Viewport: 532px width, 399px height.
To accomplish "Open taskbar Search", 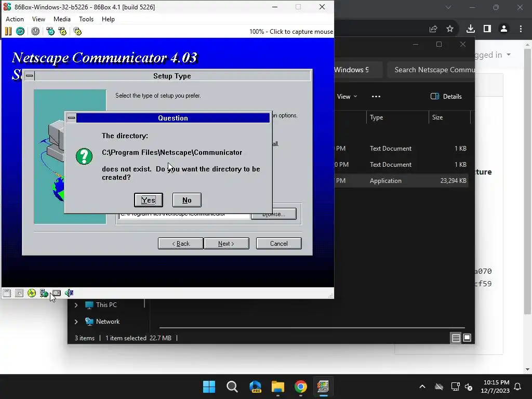I will pyautogui.click(x=232, y=387).
